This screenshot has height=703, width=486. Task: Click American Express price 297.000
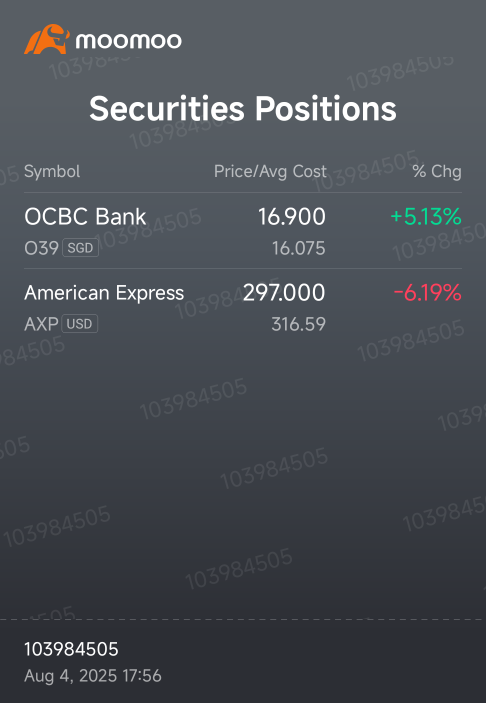click(284, 293)
